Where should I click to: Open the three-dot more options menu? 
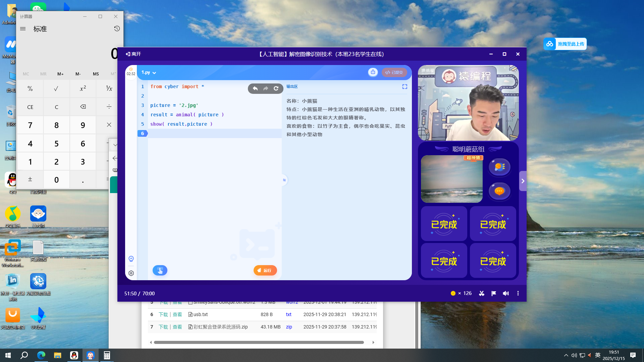tap(518, 293)
